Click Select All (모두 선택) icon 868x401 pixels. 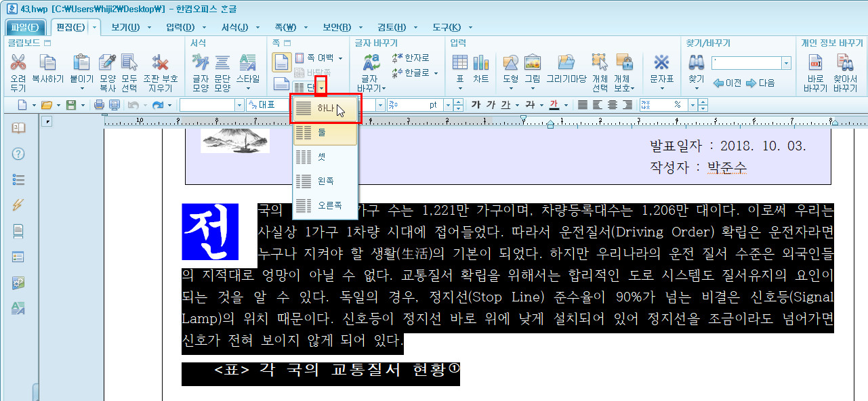(129, 62)
